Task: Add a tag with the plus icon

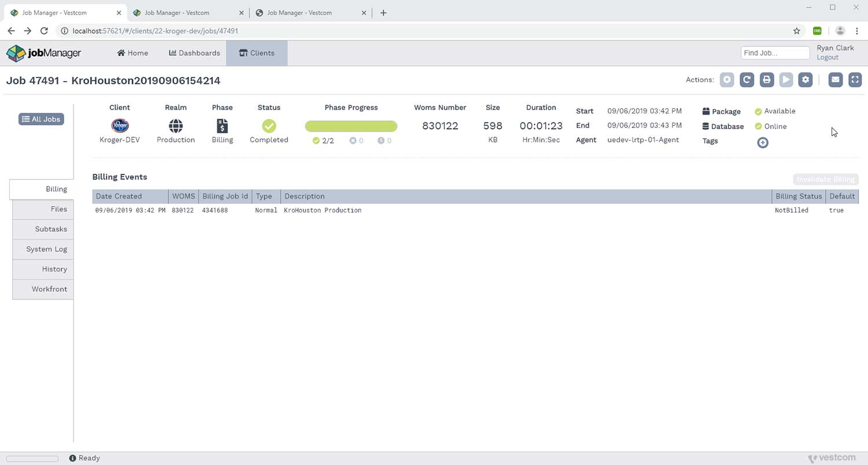Action: 763,142
